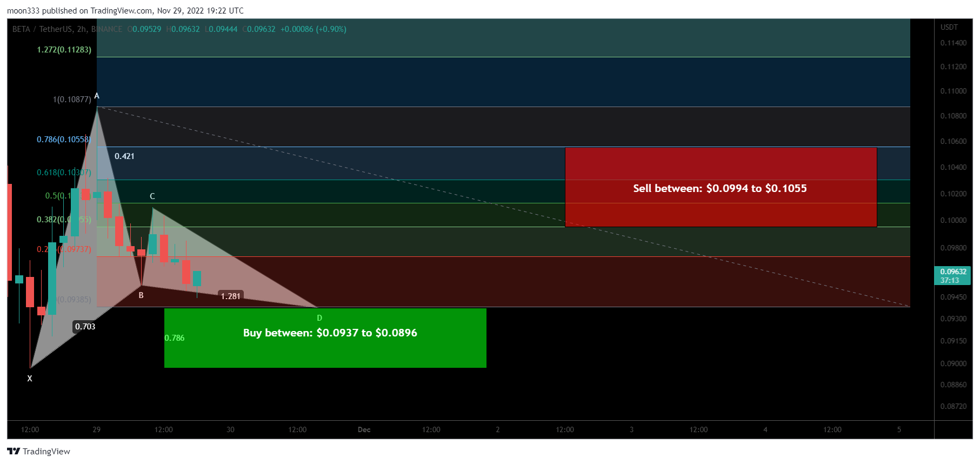Click Dec on the time axis
This screenshot has width=980, height=463.
364,429
